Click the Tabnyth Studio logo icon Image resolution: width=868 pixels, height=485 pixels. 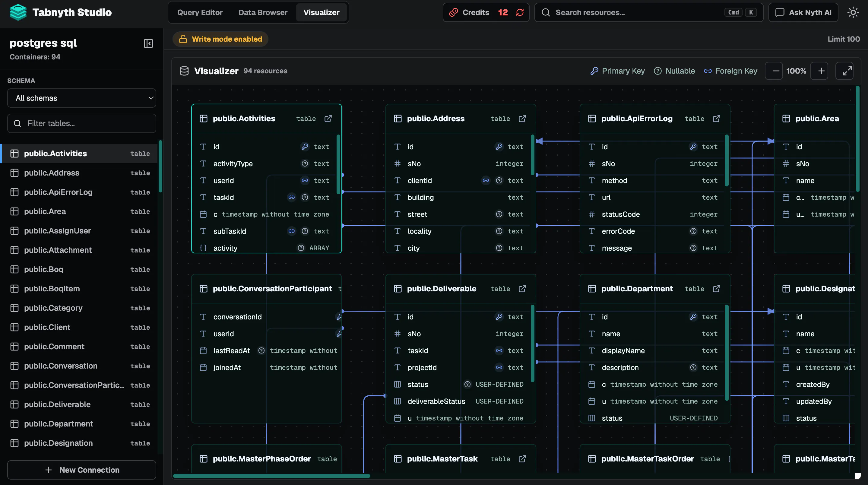[18, 12]
